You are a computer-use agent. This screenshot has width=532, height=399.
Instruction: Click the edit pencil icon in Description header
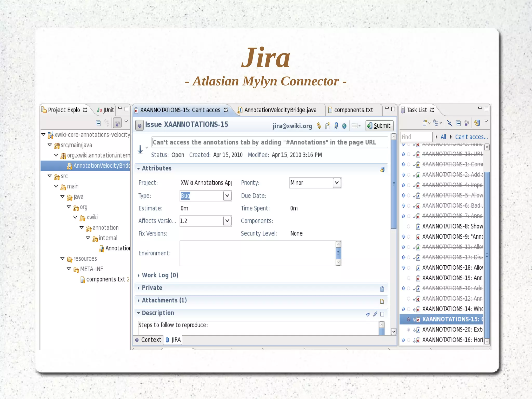coord(375,314)
